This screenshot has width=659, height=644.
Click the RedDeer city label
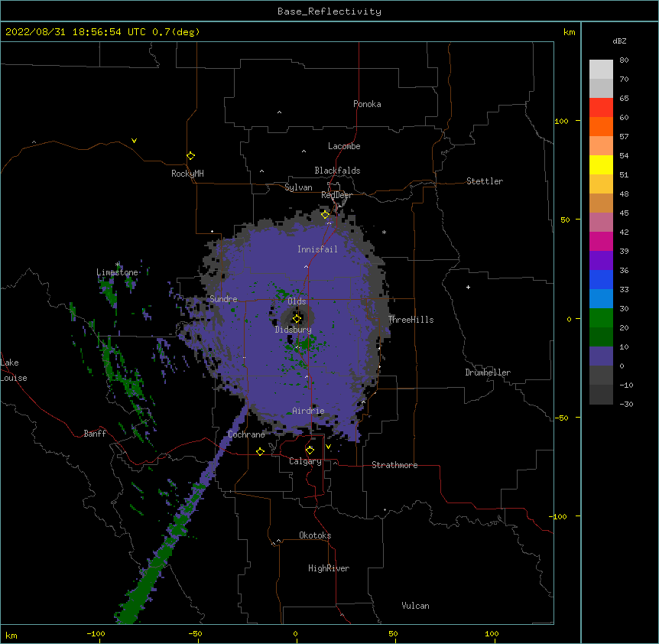pyautogui.click(x=336, y=195)
